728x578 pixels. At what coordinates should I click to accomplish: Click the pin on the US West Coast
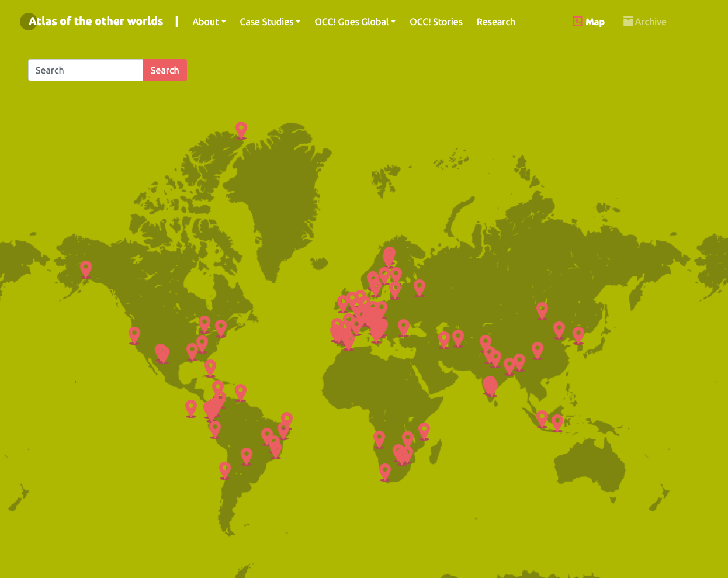(x=134, y=334)
